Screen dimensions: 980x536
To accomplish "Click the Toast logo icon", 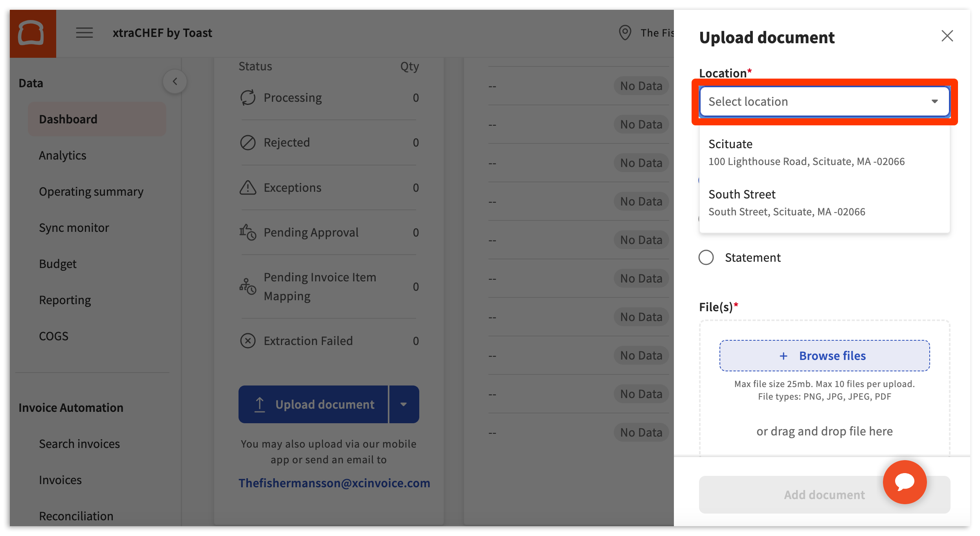I will [x=31, y=33].
